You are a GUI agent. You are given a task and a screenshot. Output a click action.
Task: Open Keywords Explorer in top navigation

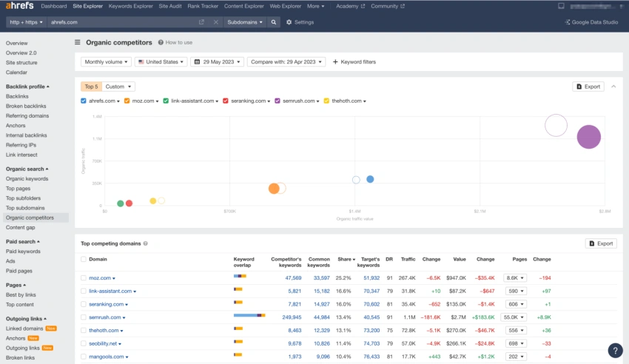click(x=130, y=6)
